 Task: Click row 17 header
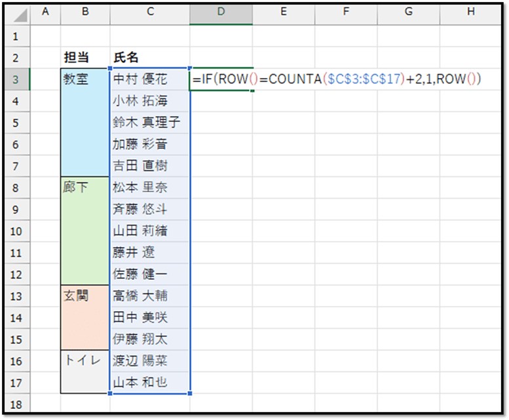(17, 381)
